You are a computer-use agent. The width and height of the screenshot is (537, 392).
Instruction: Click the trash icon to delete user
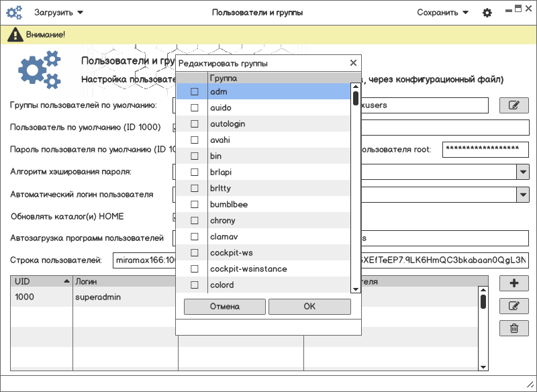click(514, 328)
